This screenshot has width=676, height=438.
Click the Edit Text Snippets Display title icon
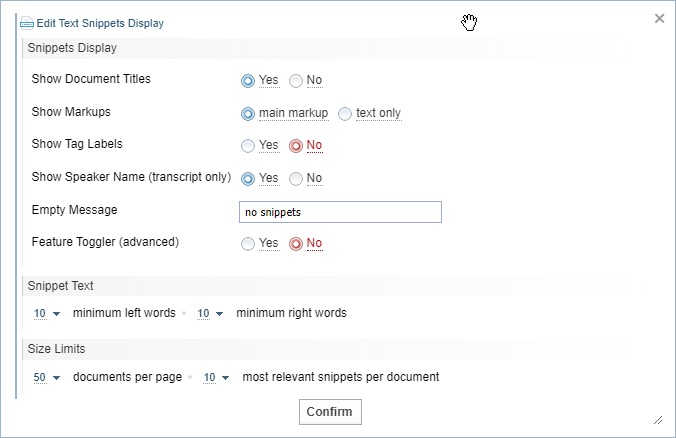click(x=27, y=23)
